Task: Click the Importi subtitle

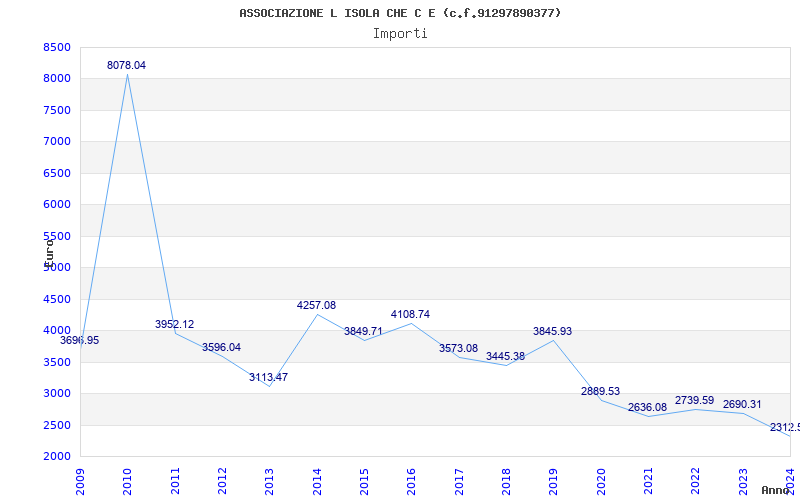Action: [400, 34]
